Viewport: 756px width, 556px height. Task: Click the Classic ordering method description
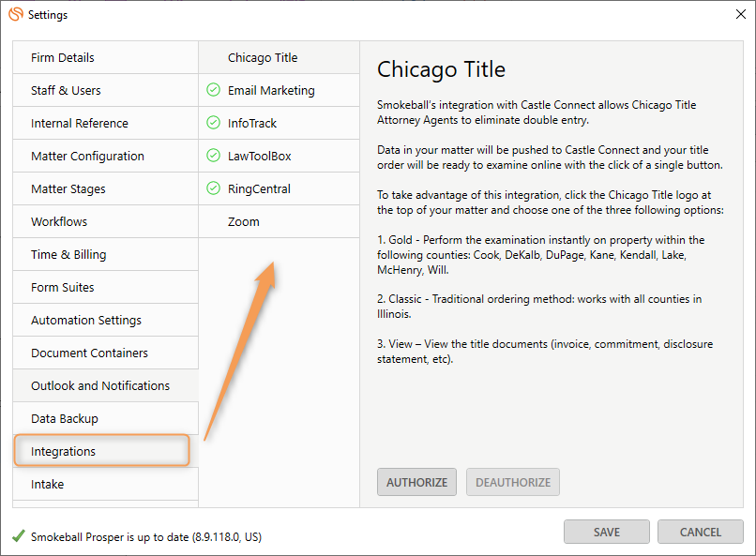click(539, 307)
